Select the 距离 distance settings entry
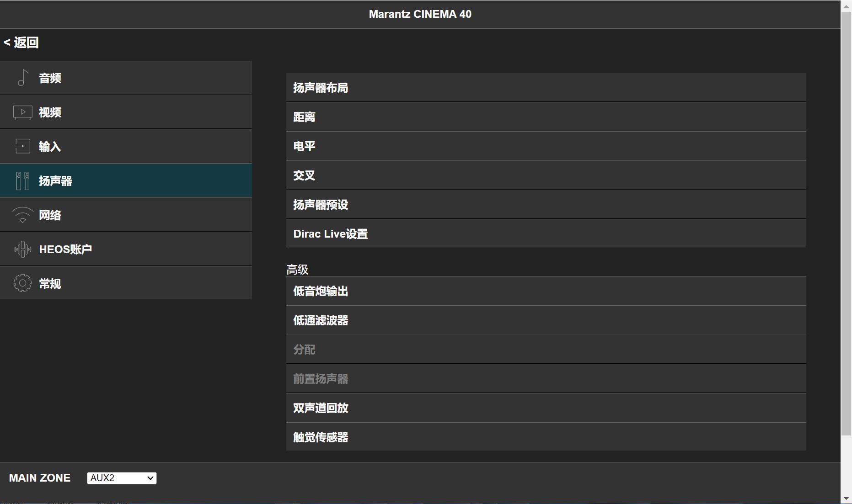 [x=546, y=117]
